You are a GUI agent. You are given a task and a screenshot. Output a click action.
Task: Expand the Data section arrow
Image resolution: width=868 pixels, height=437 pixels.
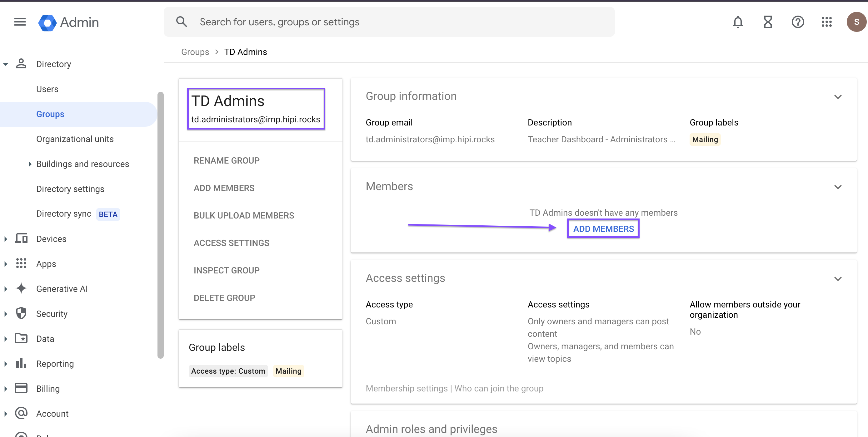tap(6, 338)
